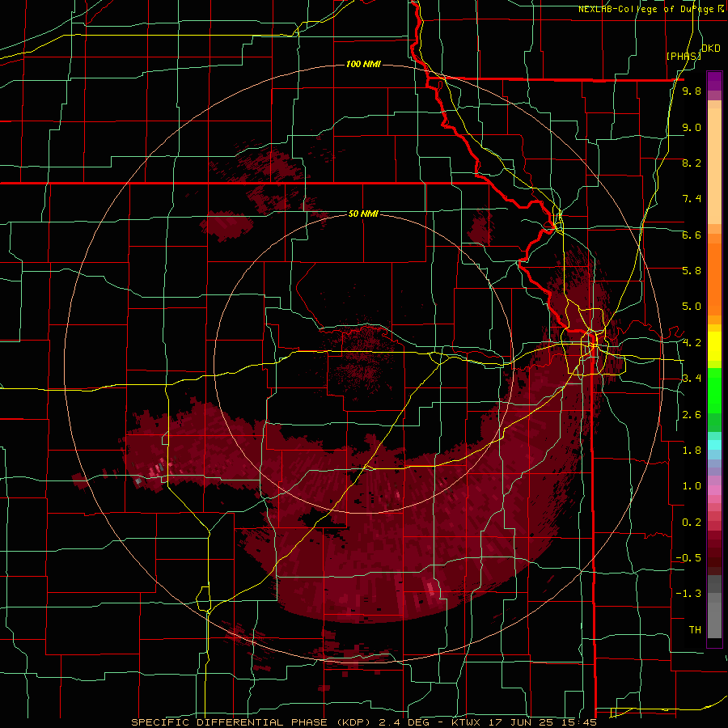
Task: Click the "4.2" legend value
Action: [x=692, y=343]
